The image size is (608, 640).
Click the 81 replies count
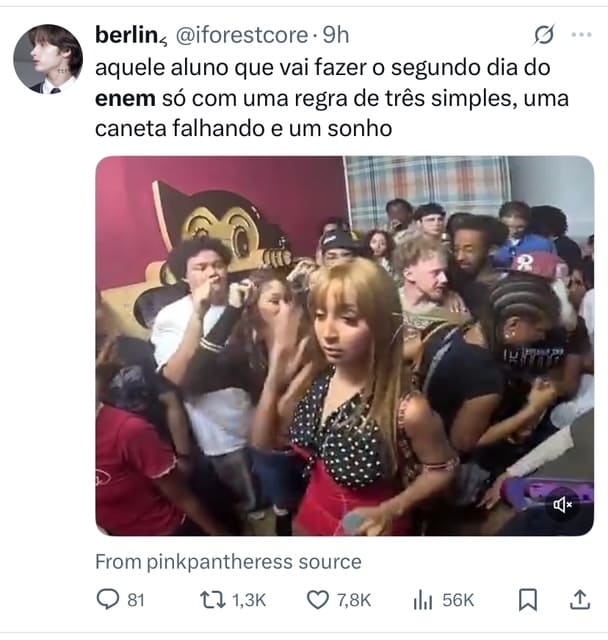[136, 599]
